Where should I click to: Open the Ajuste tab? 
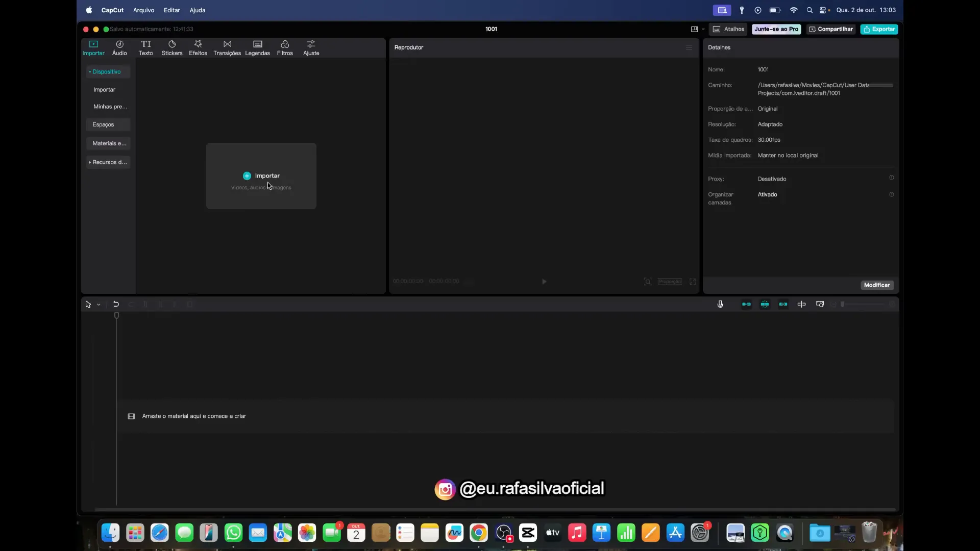pyautogui.click(x=311, y=48)
